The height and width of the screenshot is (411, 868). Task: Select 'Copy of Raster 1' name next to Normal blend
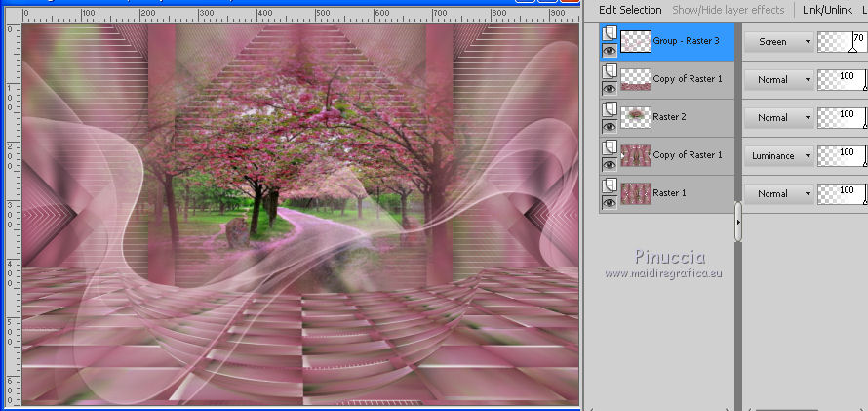click(x=688, y=79)
